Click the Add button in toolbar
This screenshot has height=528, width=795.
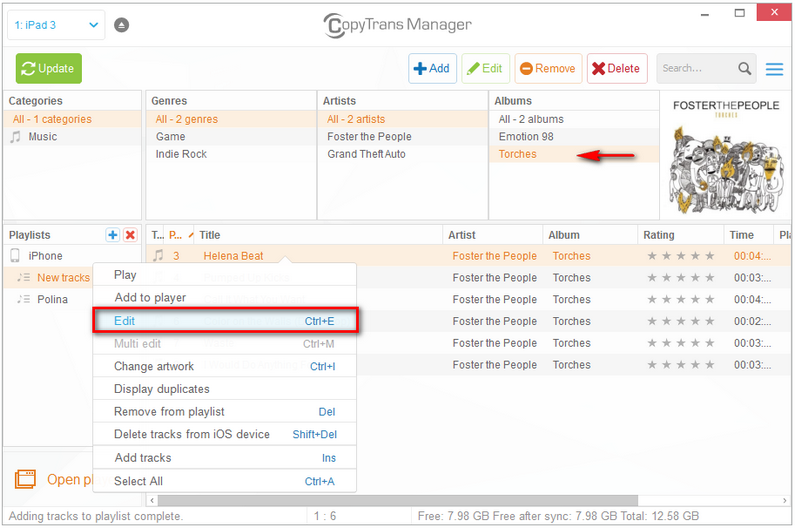pos(432,68)
